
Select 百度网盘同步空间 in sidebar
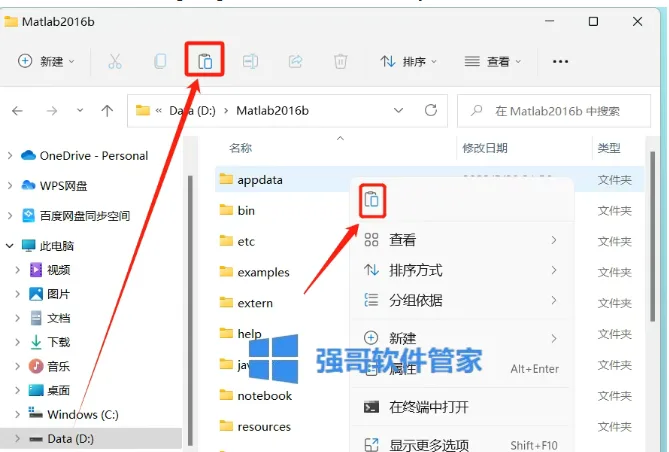click(x=84, y=216)
